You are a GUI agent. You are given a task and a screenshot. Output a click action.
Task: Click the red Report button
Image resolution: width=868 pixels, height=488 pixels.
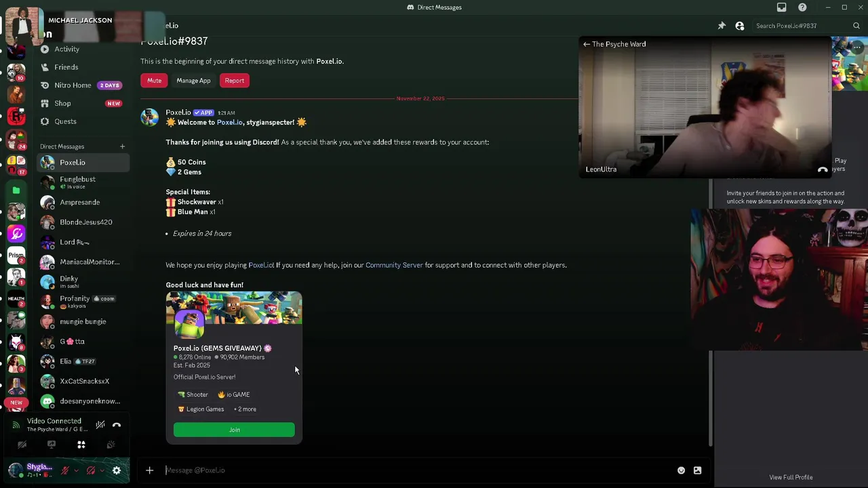pos(235,81)
